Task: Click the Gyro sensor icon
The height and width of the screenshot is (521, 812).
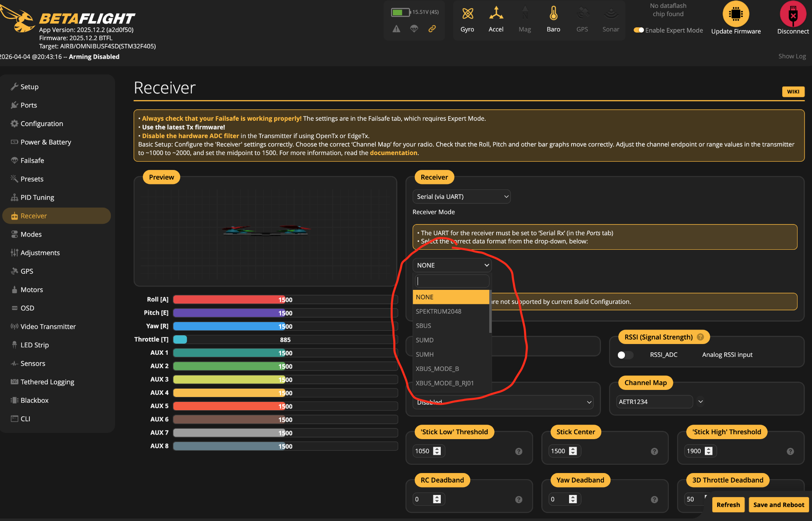Action: coord(467,14)
